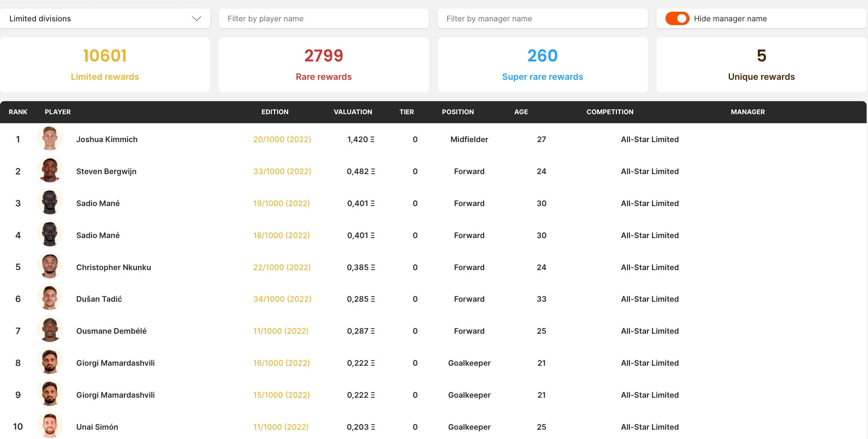The width and height of the screenshot is (868, 439).
Task: Click Unai Simón's avatar image
Action: pos(50,426)
